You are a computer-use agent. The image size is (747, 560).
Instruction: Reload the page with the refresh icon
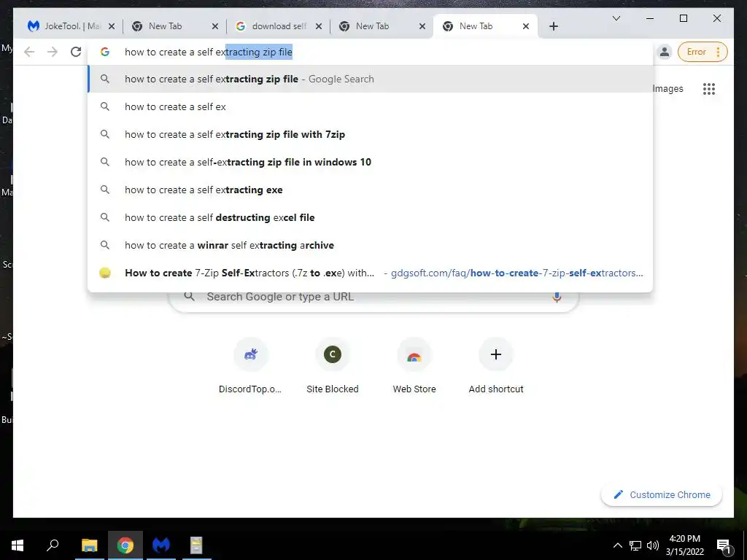[76, 52]
